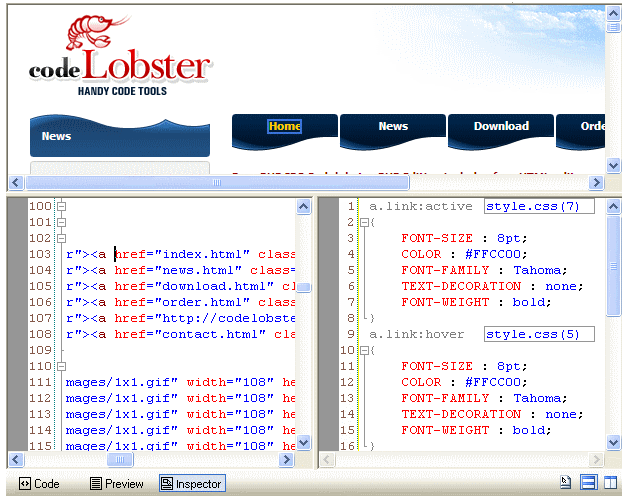
Task: Switch to horizontal split layout icon
Action: click(588, 483)
